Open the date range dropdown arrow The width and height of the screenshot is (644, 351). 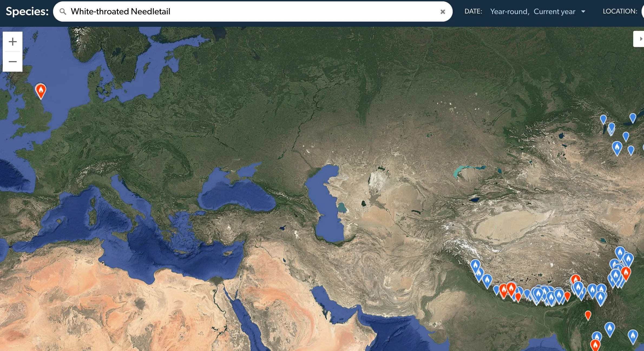pos(583,12)
